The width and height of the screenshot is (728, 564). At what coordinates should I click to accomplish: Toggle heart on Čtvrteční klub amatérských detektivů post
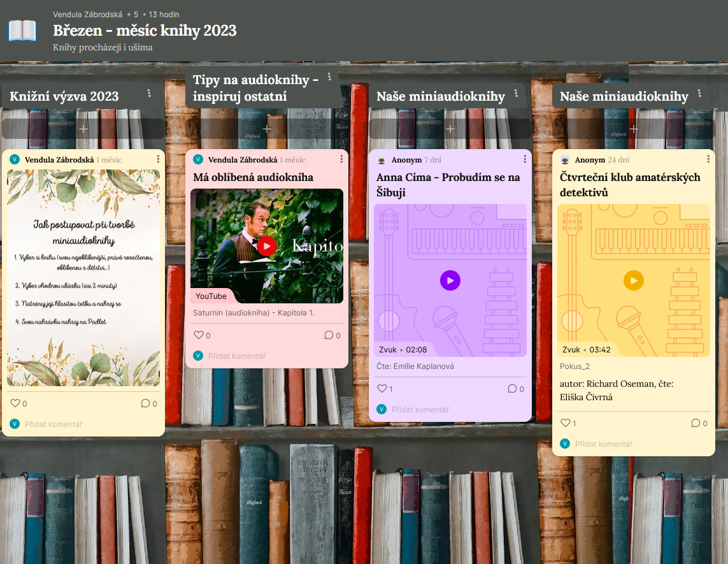566,423
